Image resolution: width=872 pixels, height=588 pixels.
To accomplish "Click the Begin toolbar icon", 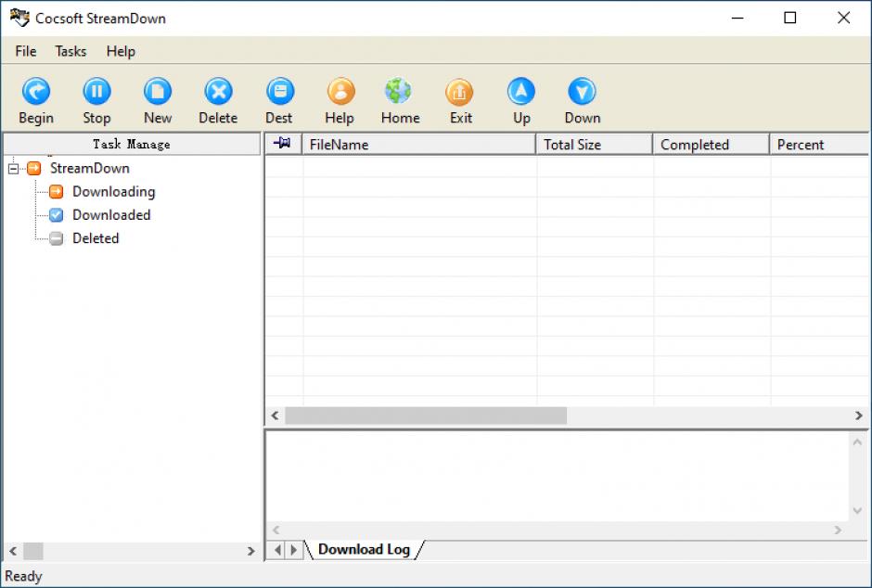I will [36, 91].
